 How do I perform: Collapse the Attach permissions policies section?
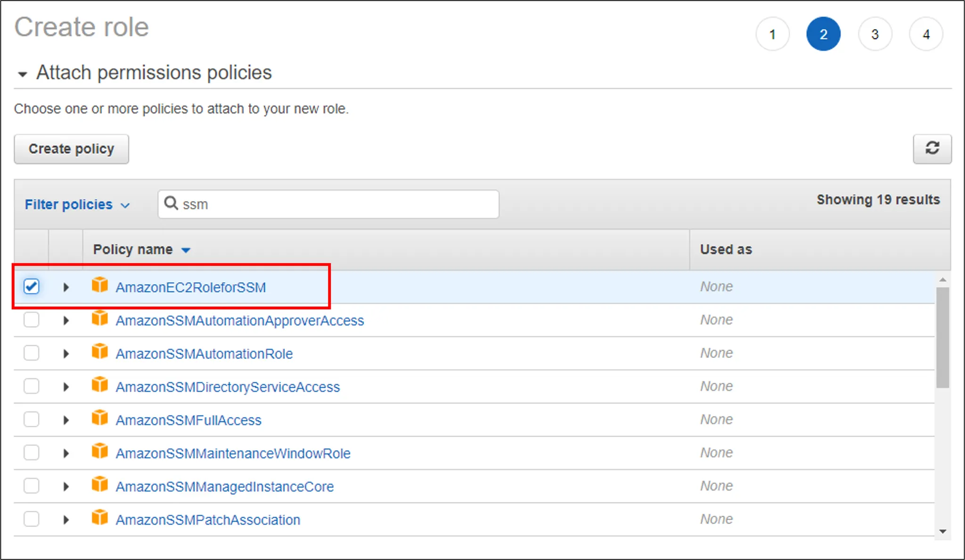[x=22, y=74]
